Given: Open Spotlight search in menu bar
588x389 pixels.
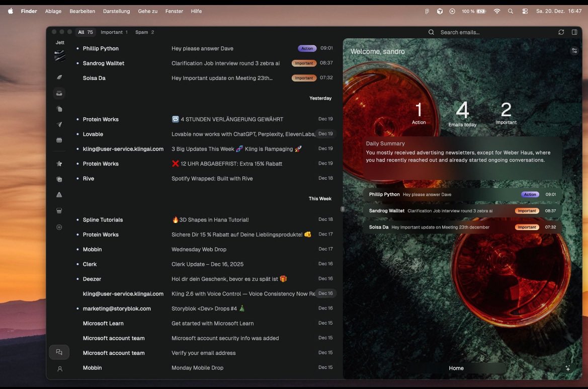Looking at the screenshot, I should coord(511,11).
